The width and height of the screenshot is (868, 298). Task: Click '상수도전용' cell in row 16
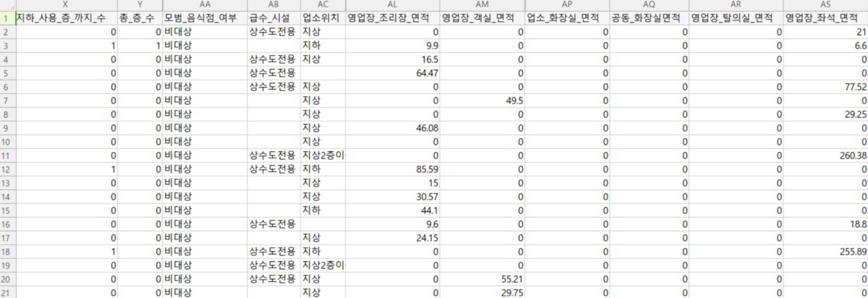[x=274, y=224]
